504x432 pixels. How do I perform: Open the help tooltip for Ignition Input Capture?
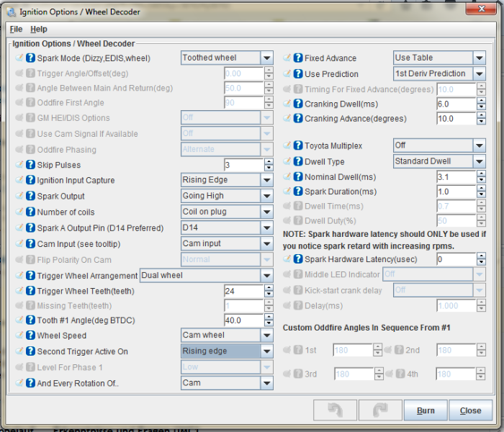point(30,180)
